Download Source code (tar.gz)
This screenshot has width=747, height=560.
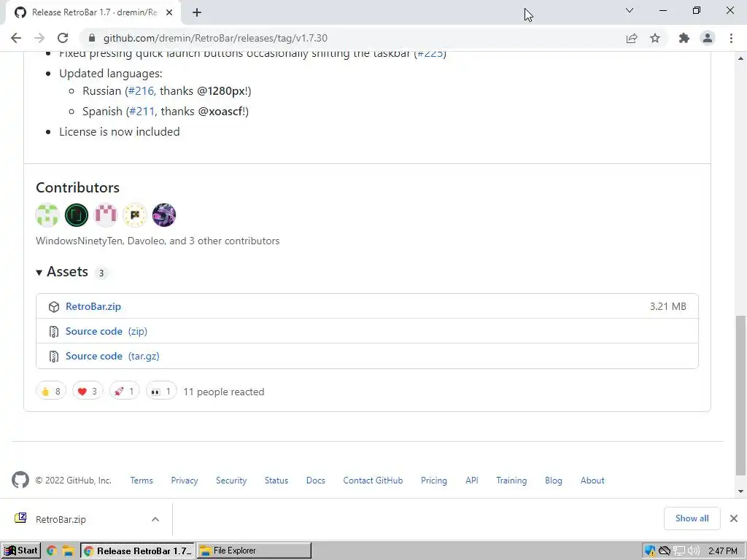tap(112, 356)
